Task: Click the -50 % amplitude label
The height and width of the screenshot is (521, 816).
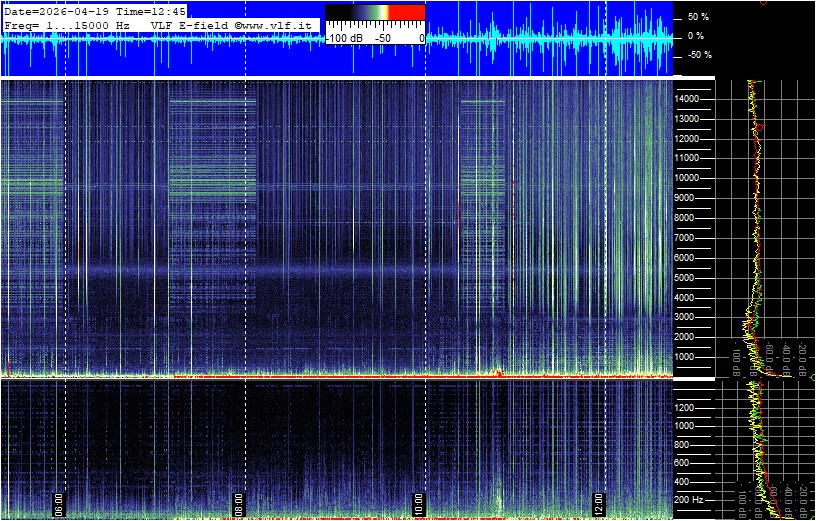Action: 698,55
